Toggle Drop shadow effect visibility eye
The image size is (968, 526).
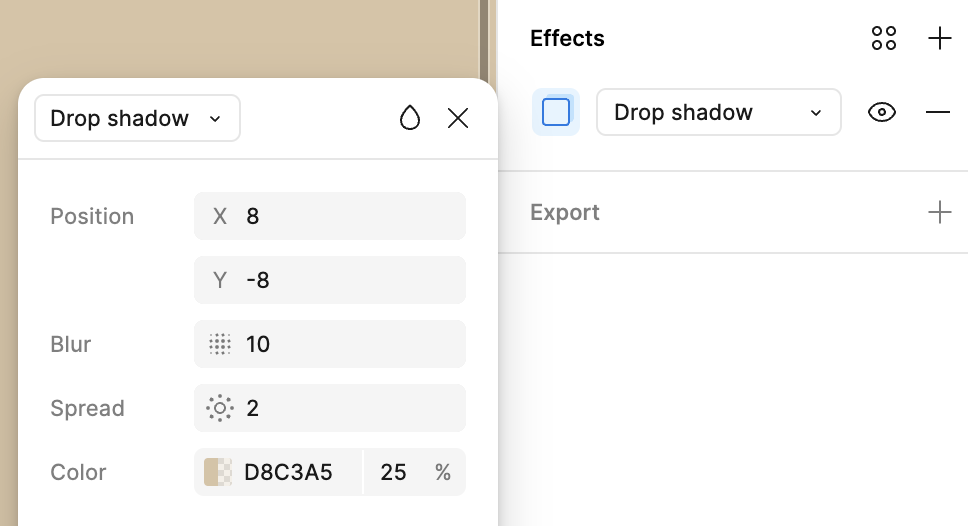[x=882, y=112]
